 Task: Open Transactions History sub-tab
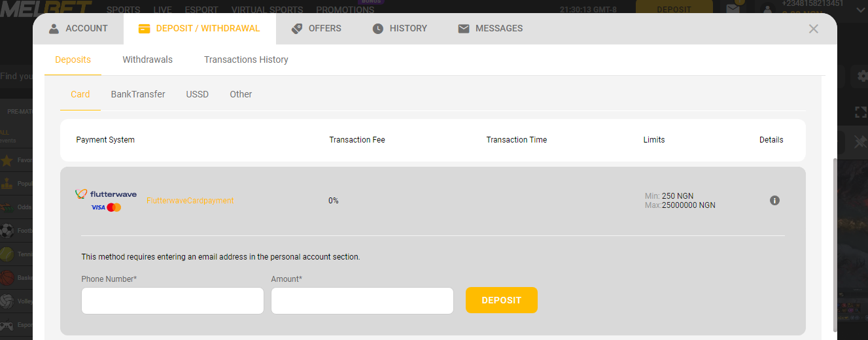coord(246,59)
